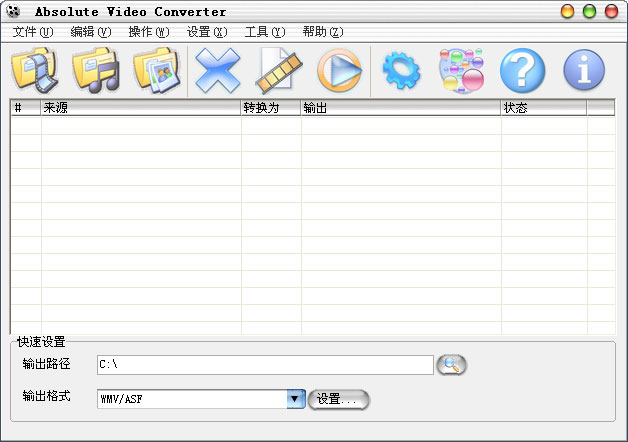Show about info with blue i icon
Screen dimensions: 628x442
(x=584, y=70)
